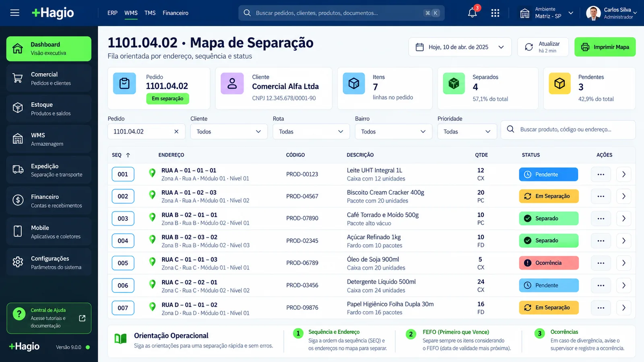Image resolution: width=644 pixels, height=362 pixels.
Task: Expand the Prioridade Todas dropdown
Action: [x=467, y=132]
